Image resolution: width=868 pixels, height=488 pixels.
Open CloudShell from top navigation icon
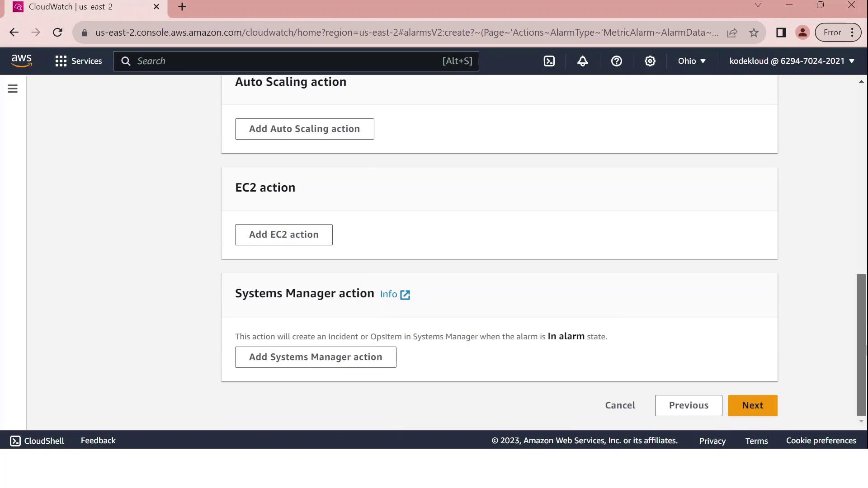click(x=549, y=61)
